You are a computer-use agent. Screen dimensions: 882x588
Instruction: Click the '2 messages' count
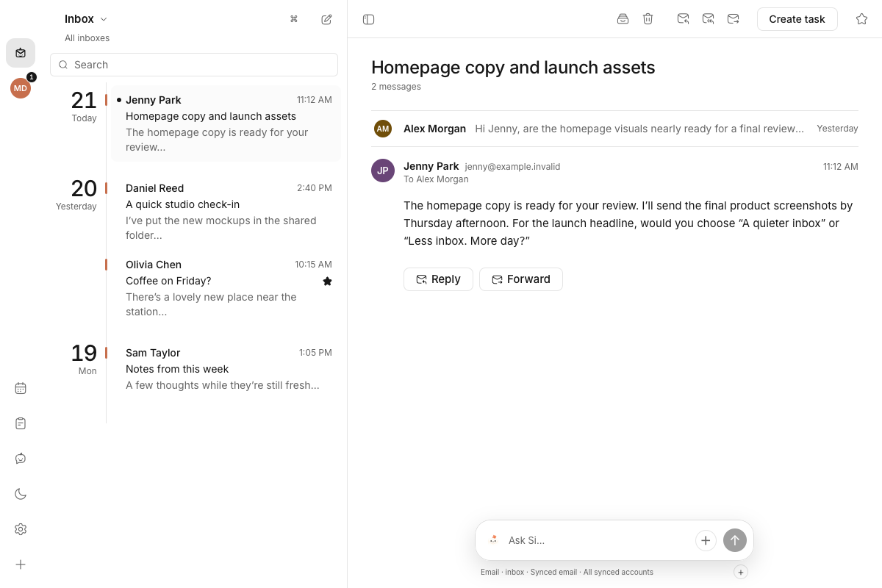[x=396, y=87]
